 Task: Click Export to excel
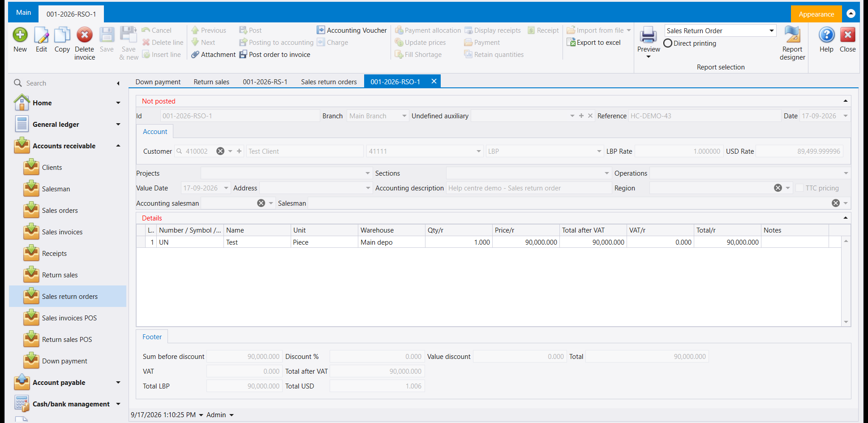coord(593,43)
